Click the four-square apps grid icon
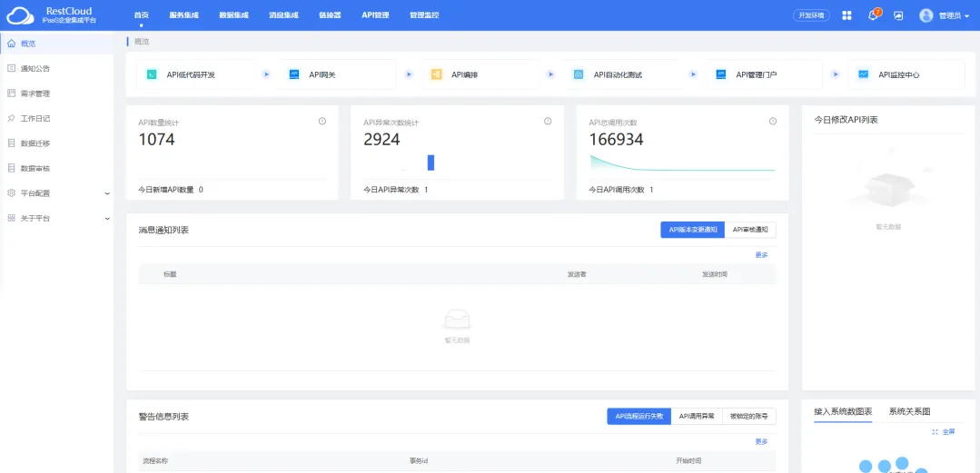 pos(846,15)
